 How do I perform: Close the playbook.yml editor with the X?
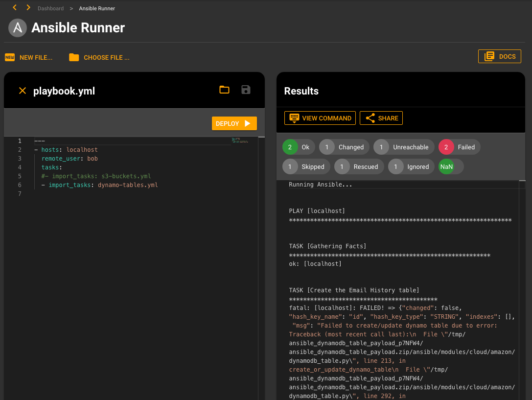[x=22, y=90]
